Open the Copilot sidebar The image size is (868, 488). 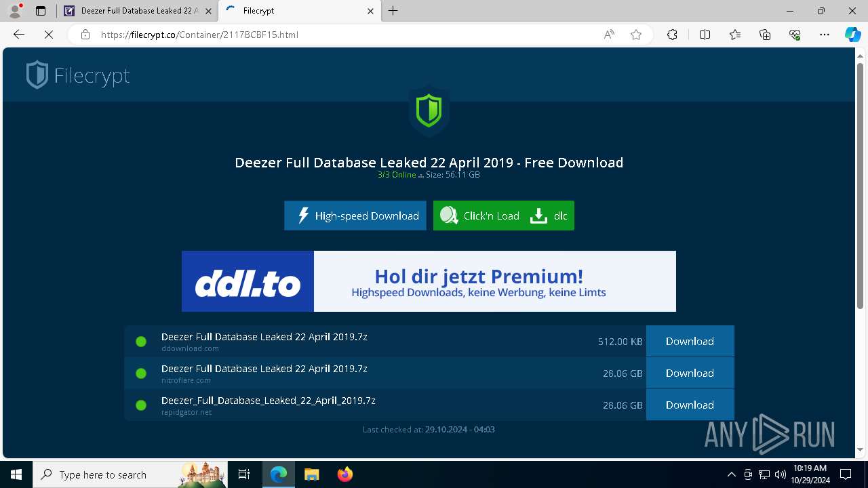pyautogui.click(x=853, y=35)
